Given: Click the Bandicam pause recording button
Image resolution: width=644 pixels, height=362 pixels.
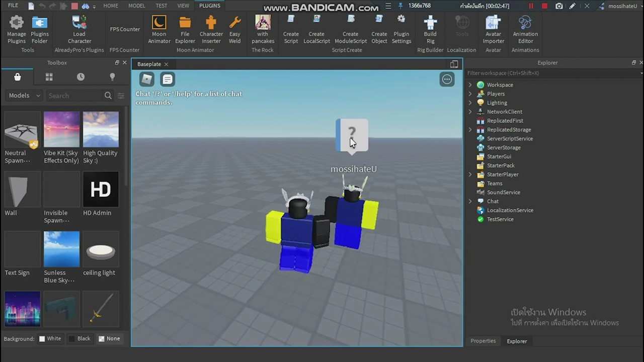Looking at the screenshot, I should pyautogui.click(x=531, y=6).
